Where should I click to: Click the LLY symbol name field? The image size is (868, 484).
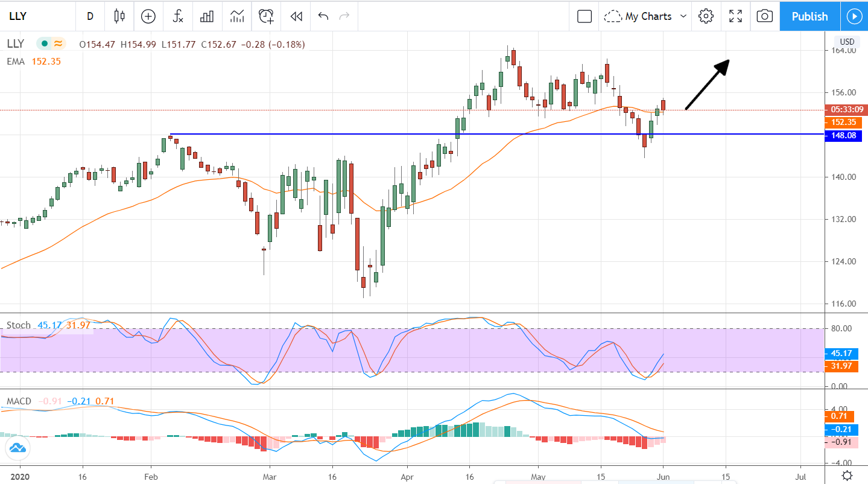coord(18,16)
